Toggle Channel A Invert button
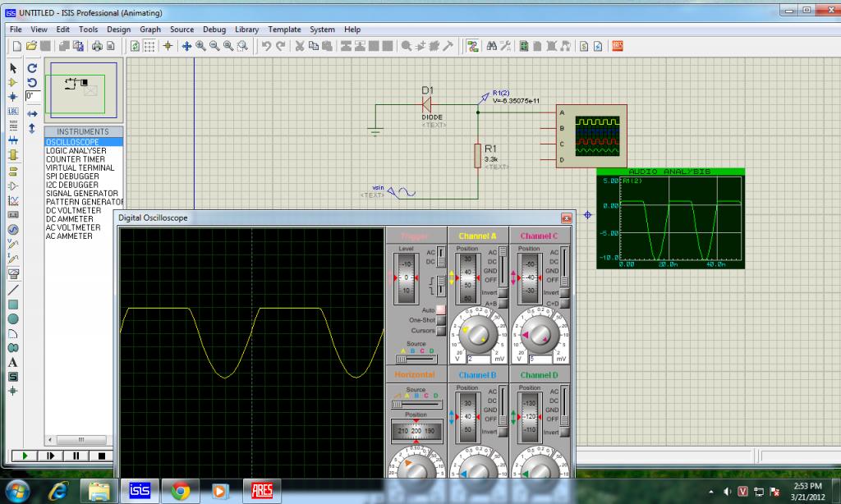Viewport: 841px width, 504px height. (502, 293)
